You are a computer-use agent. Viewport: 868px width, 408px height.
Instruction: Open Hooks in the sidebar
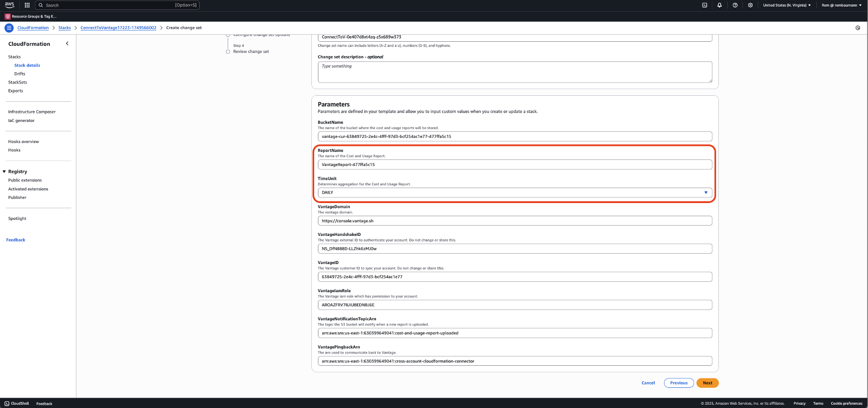coord(15,150)
